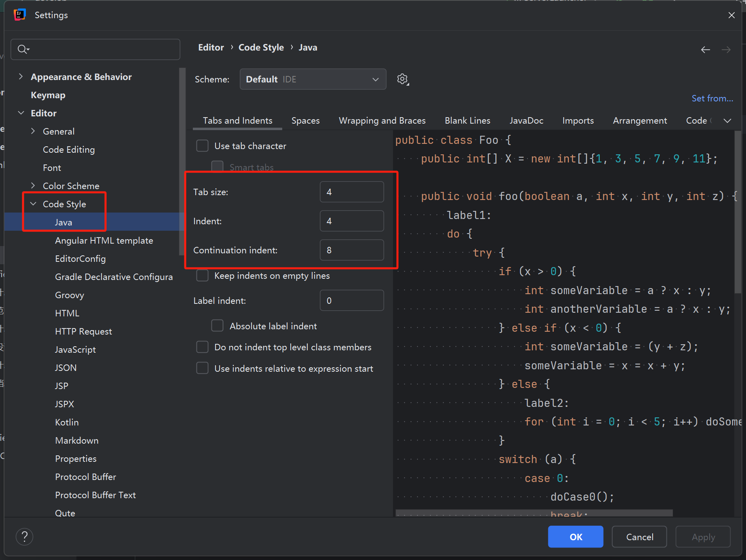Expand Appearance & Behavior section
746x560 pixels.
pyautogui.click(x=21, y=76)
